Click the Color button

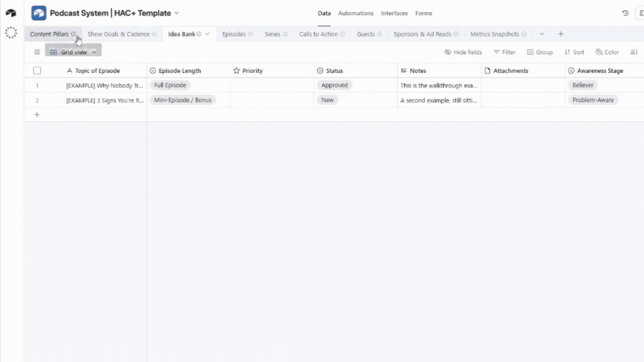607,52
